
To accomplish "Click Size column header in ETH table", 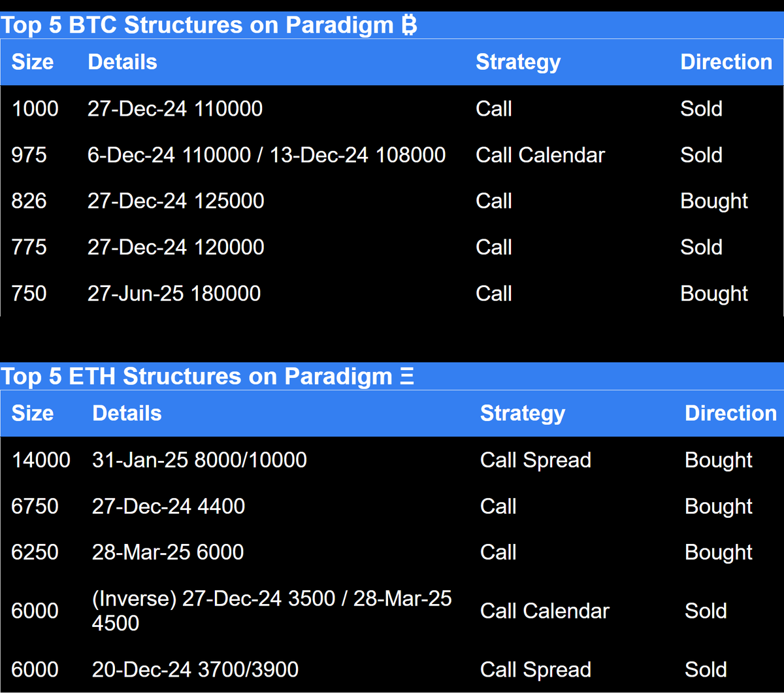I will point(33,413).
